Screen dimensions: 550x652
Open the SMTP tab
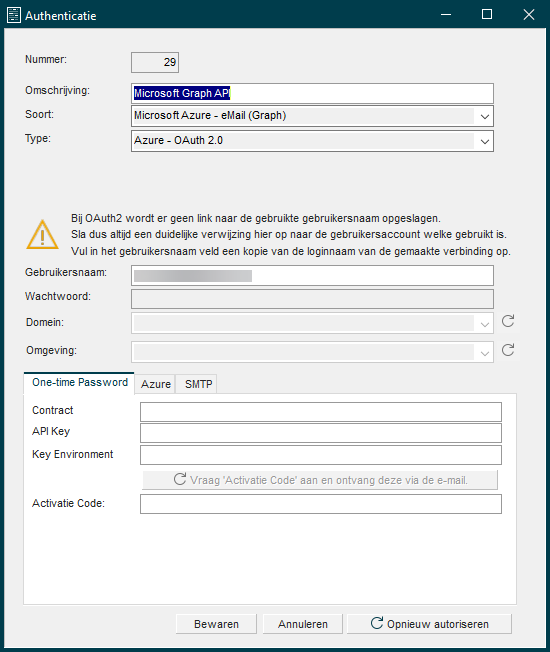tap(198, 384)
